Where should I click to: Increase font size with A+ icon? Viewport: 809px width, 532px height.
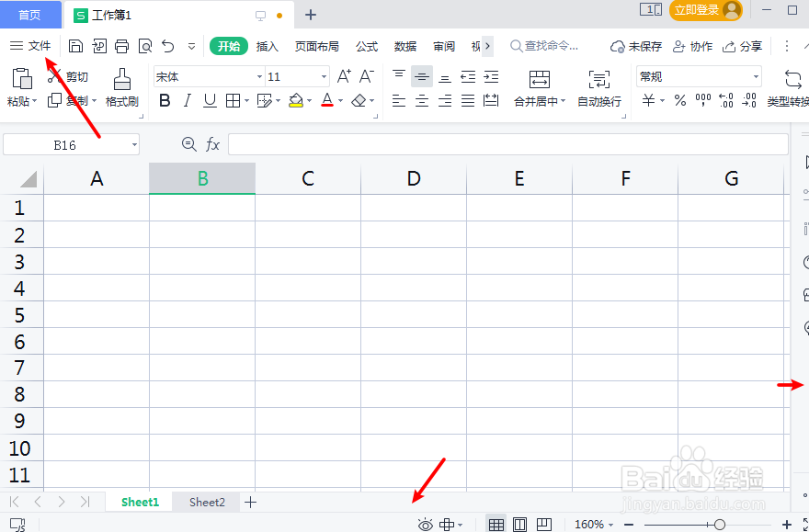[344, 76]
